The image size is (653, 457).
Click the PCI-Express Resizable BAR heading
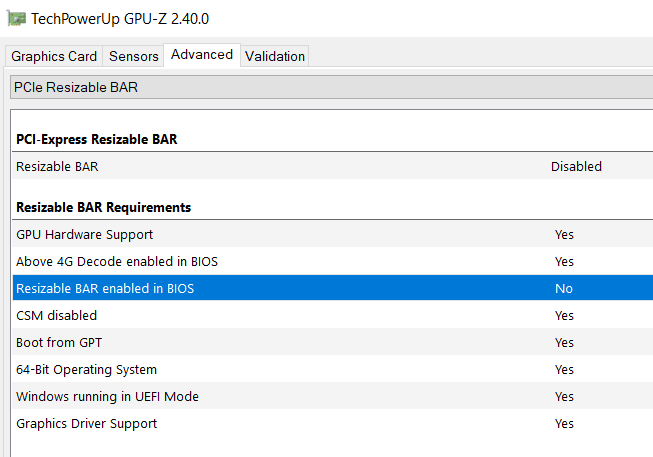click(x=97, y=139)
